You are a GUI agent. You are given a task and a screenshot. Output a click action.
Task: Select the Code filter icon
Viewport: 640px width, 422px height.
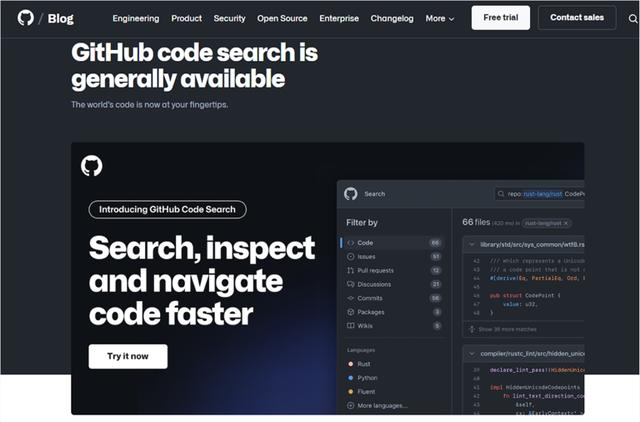point(350,243)
